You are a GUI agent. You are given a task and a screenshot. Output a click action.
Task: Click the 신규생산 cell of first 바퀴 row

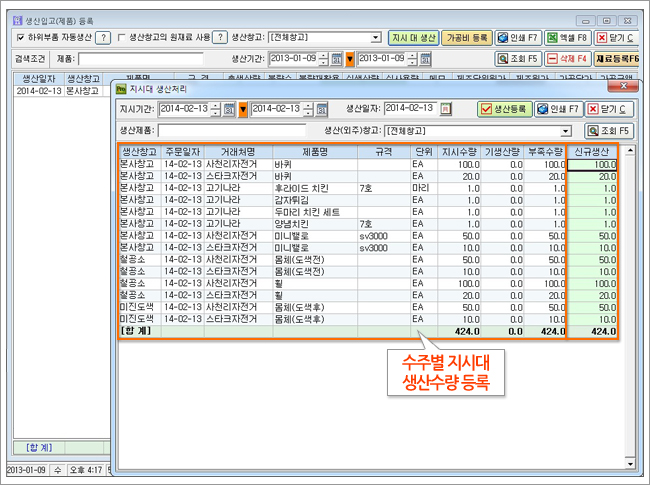(592, 165)
